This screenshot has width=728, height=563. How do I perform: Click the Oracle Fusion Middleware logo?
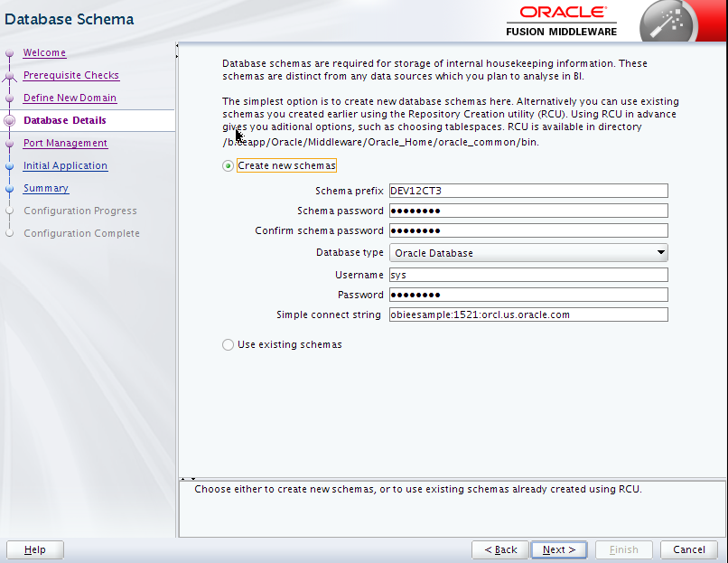click(561, 22)
